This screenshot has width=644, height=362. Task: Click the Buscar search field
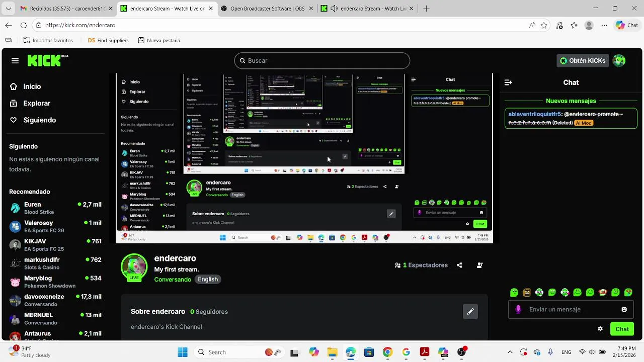click(322, 60)
